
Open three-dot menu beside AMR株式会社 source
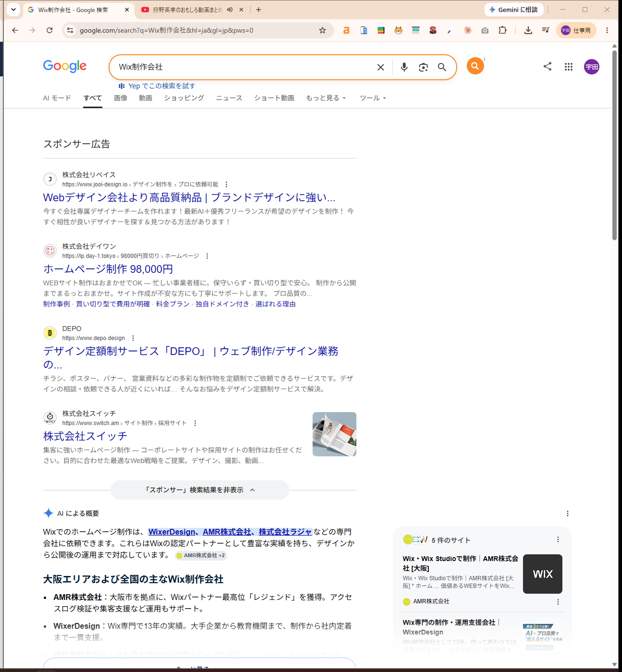558,602
